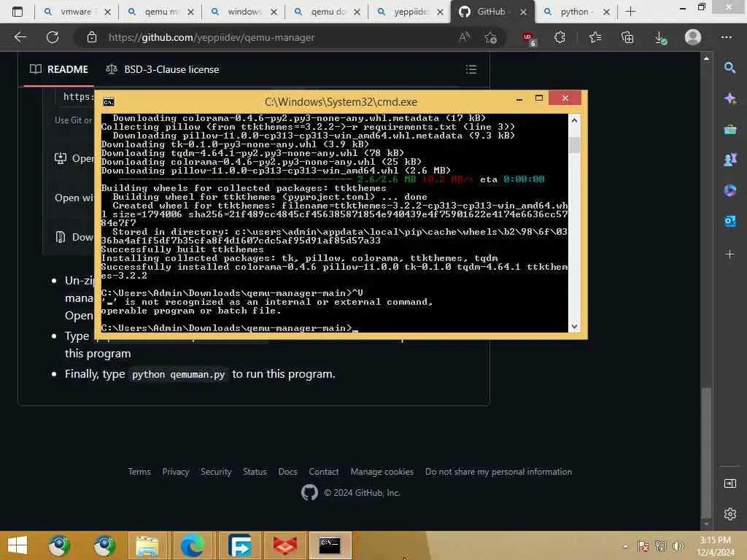Open the sidebar settings gear
The width and height of the screenshot is (747, 560).
click(x=729, y=514)
